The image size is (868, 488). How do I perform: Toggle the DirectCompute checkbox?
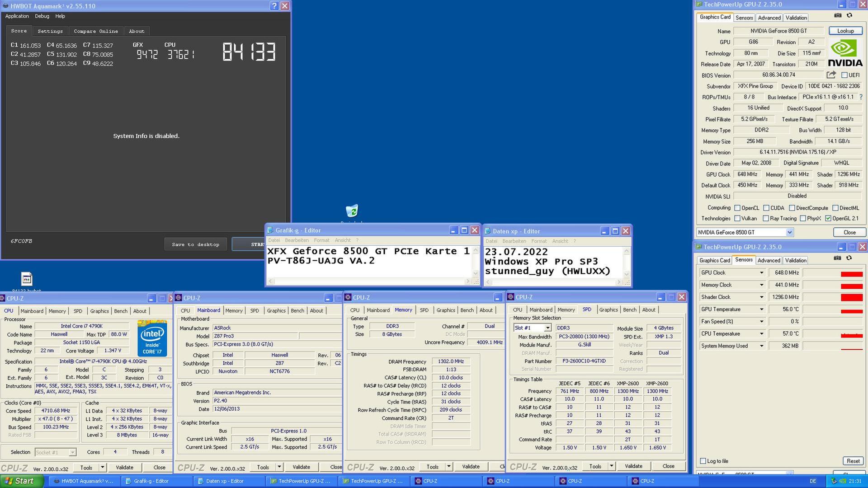click(792, 208)
